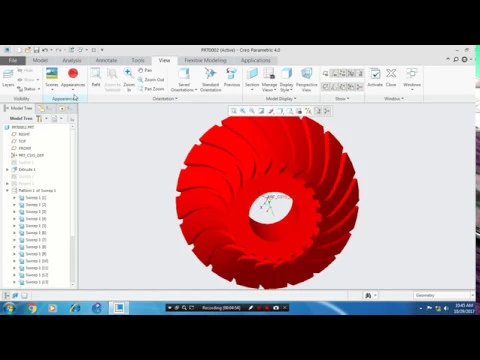Stop the screen recording

pos(266,308)
